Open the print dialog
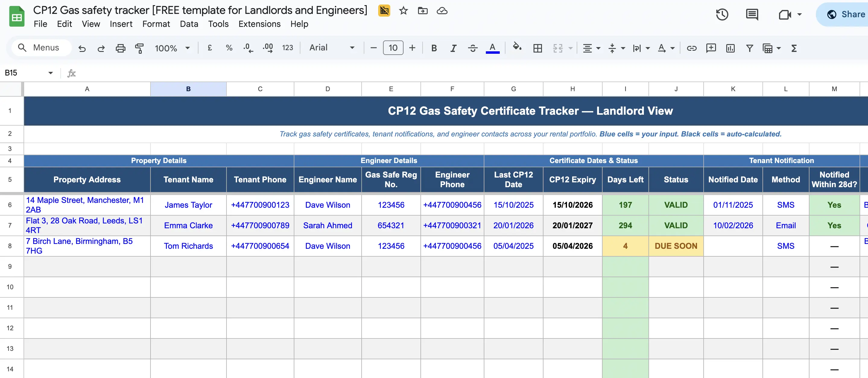Viewport: 868px width, 378px height. (120, 48)
